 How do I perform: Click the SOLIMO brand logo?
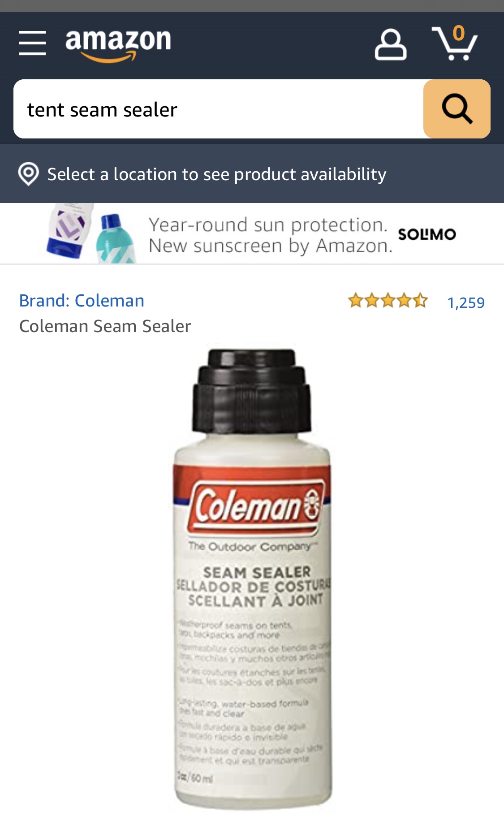coord(427,234)
